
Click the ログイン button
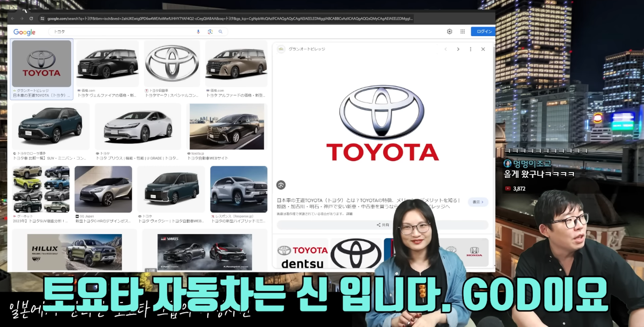[x=483, y=31]
